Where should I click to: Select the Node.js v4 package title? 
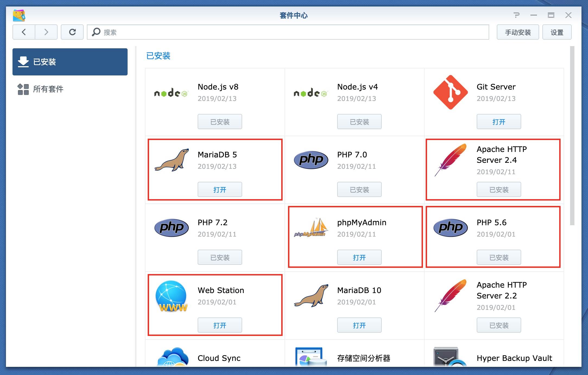click(358, 87)
